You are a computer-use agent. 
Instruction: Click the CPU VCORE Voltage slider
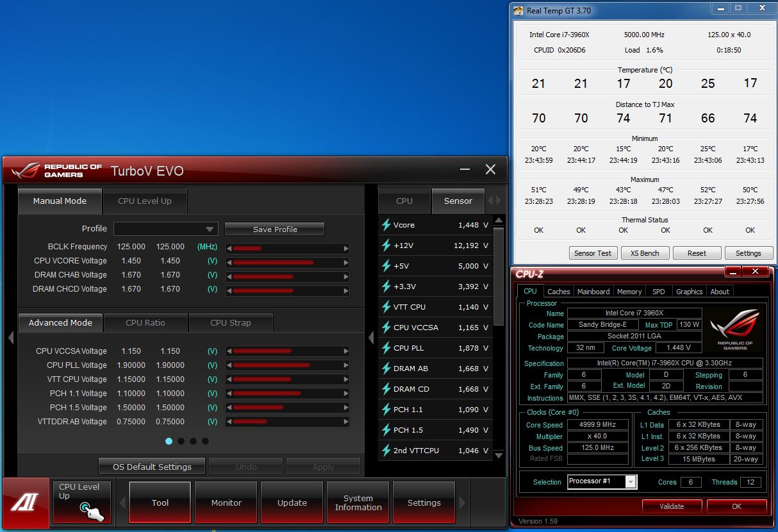[288, 262]
